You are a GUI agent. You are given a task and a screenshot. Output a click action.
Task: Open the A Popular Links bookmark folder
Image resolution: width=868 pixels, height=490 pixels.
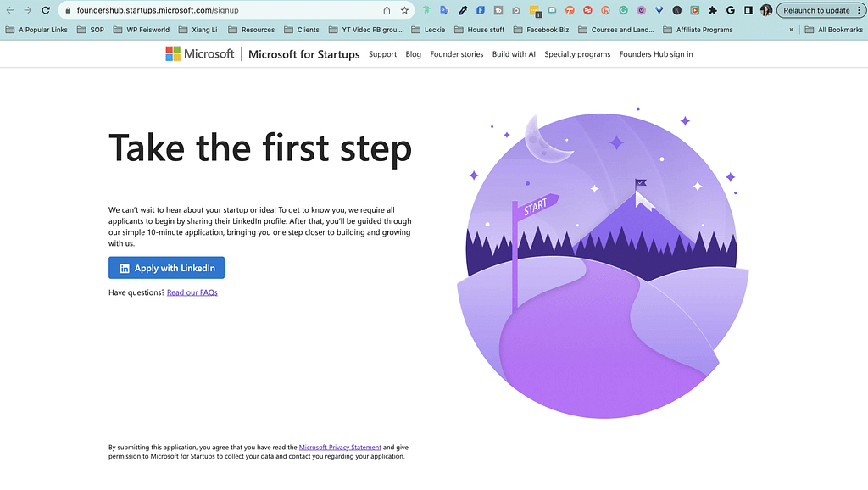(x=36, y=30)
